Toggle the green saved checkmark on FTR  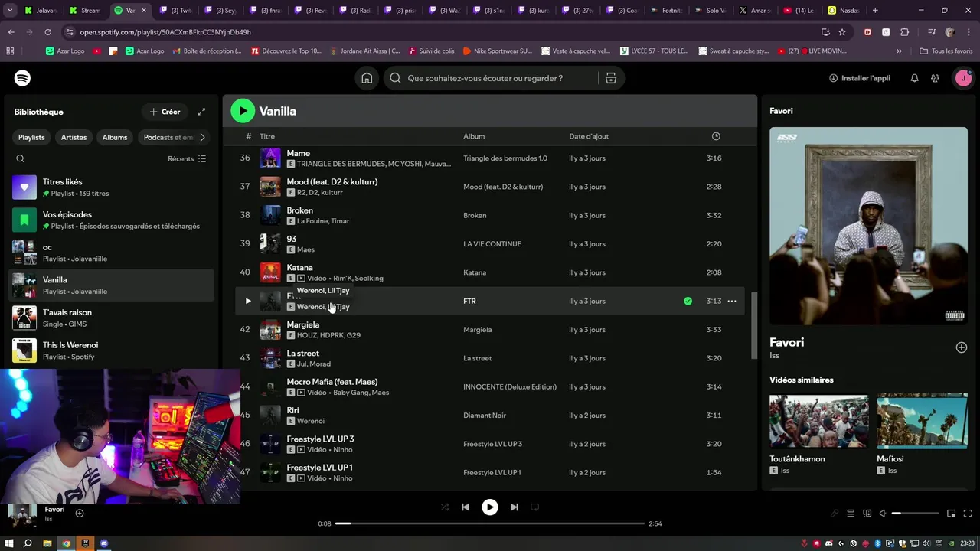point(688,302)
